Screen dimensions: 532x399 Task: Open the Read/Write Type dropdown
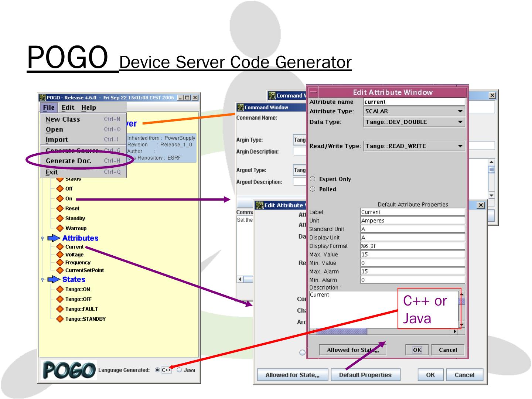414,146
